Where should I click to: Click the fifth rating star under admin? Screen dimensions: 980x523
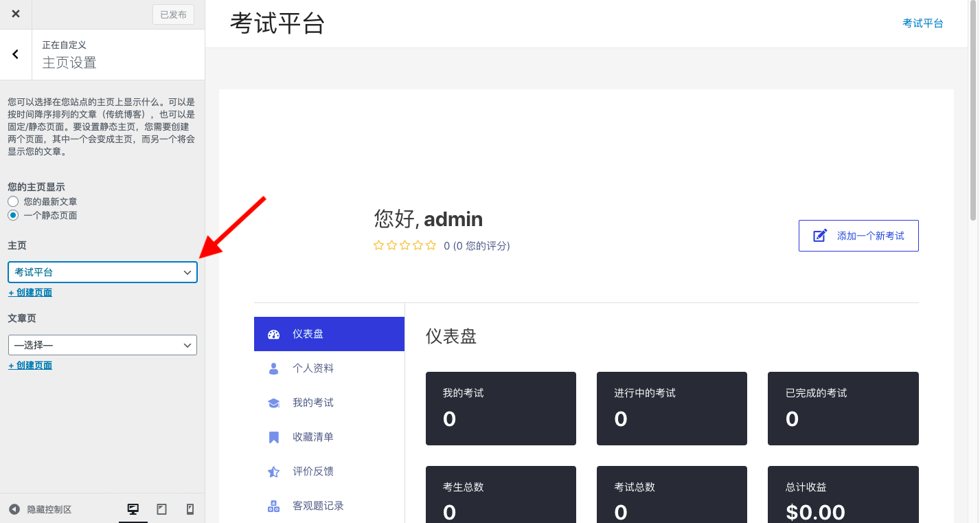(431, 245)
